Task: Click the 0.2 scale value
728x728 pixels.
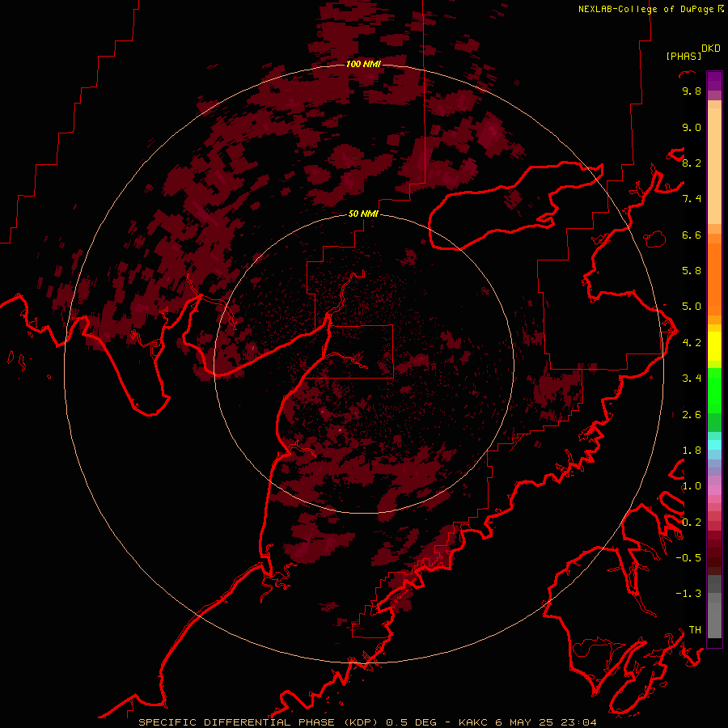Action: tap(692, 523)
